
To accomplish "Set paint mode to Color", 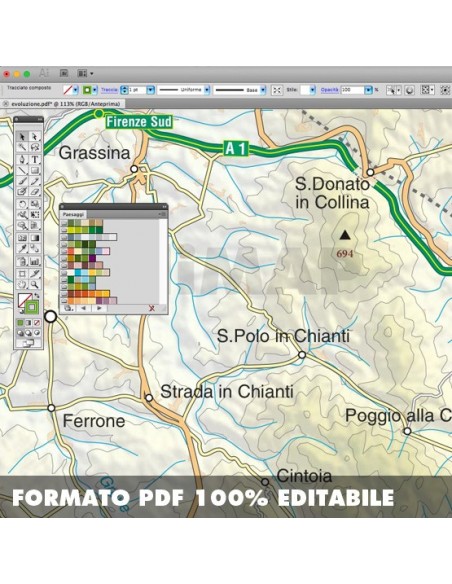I will (20, 323).
